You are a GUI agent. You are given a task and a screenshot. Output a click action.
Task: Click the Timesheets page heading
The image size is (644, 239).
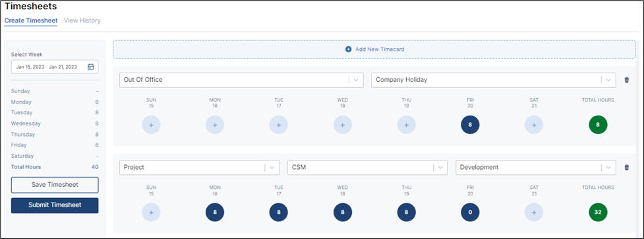(31, 7)
